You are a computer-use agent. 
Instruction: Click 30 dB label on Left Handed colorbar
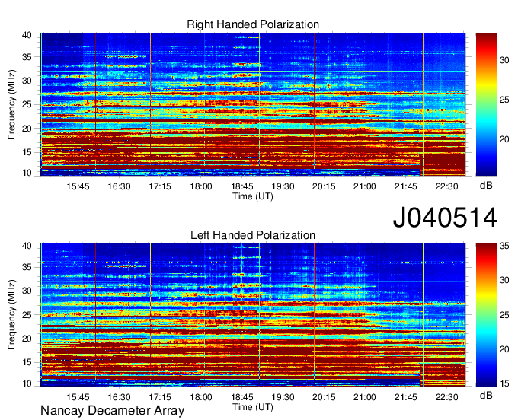(x=504, y=280)
